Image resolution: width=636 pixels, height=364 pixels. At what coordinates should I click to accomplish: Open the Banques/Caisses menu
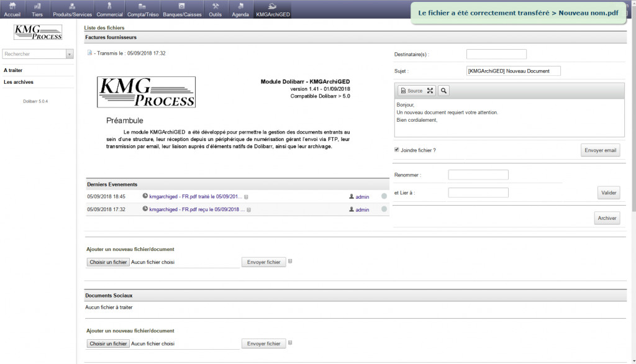click(x=182, y=9)
